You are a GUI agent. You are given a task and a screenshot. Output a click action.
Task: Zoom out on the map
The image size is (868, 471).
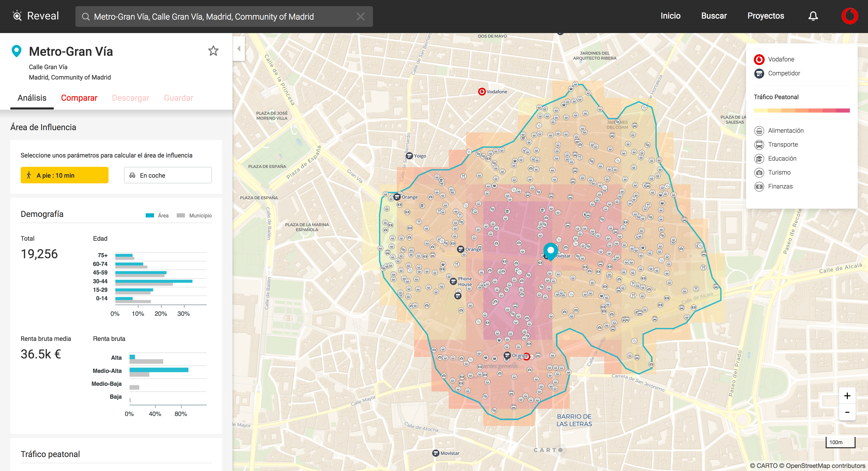pos(847,412)
